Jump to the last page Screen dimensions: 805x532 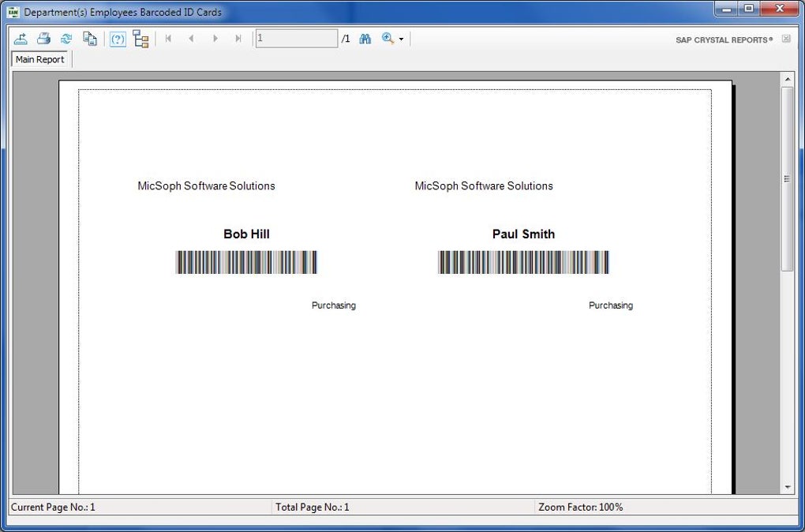(238, 39)
